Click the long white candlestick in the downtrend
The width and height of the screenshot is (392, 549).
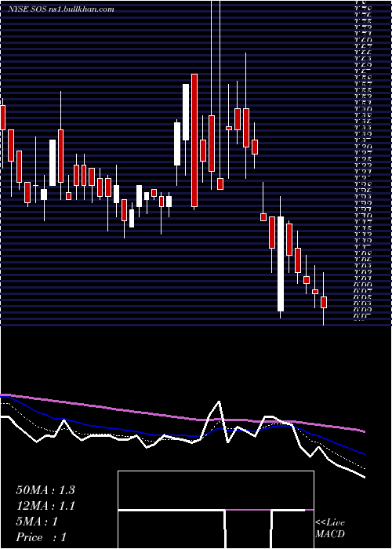[281, 264]
